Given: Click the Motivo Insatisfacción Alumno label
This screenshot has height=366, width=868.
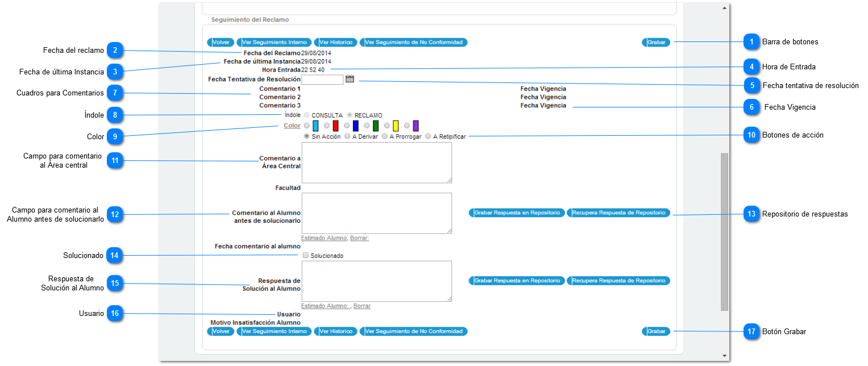Looking at the screenshot, I should click(x=255, y=323).
